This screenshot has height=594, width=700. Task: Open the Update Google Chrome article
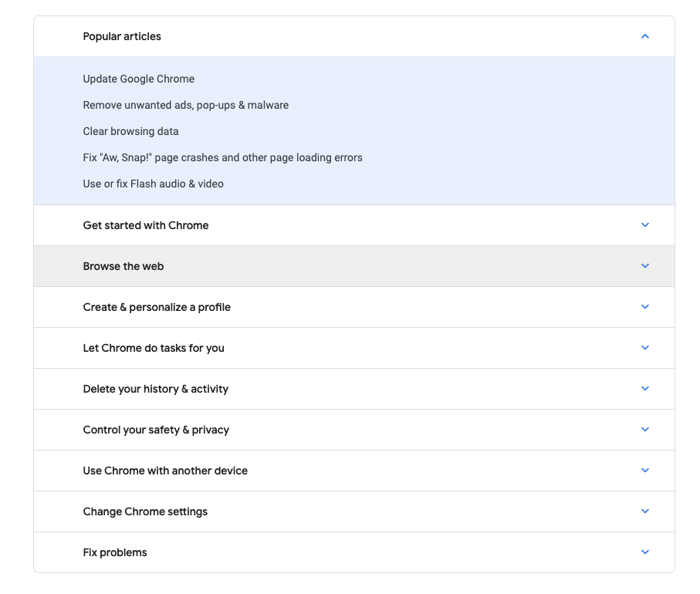(139, 79)
